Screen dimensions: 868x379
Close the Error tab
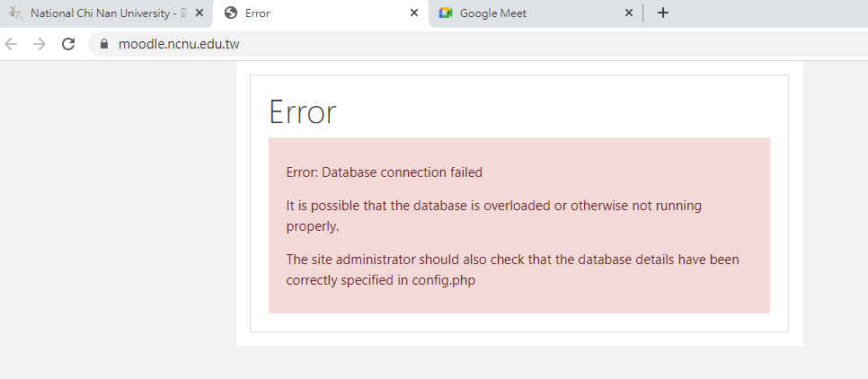pos(414,13)
